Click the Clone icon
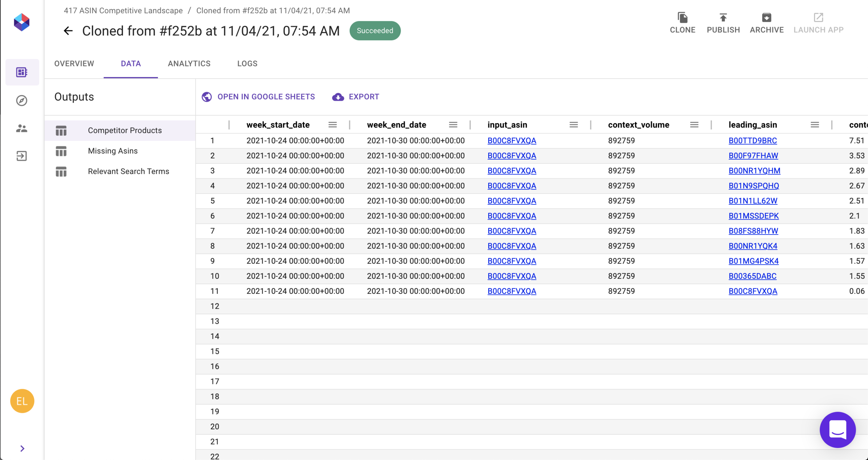This screenshot has height=460, width=868. click(682, 18)
